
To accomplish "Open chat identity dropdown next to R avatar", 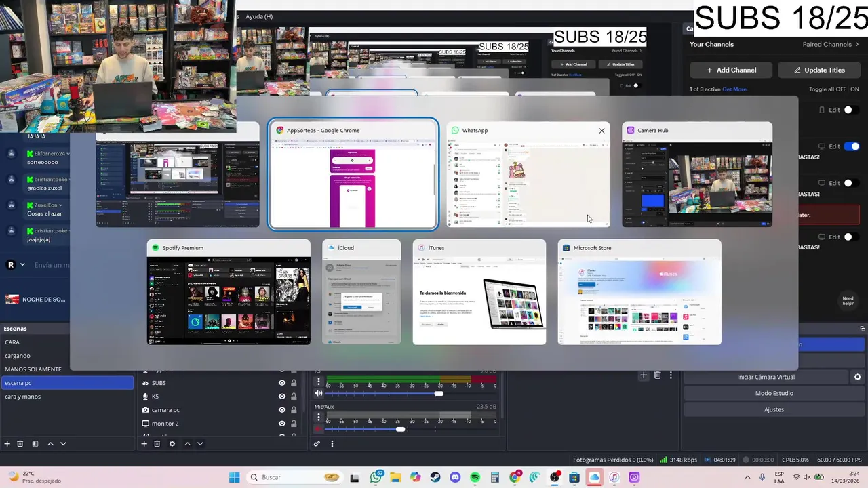I will (22, 264).
